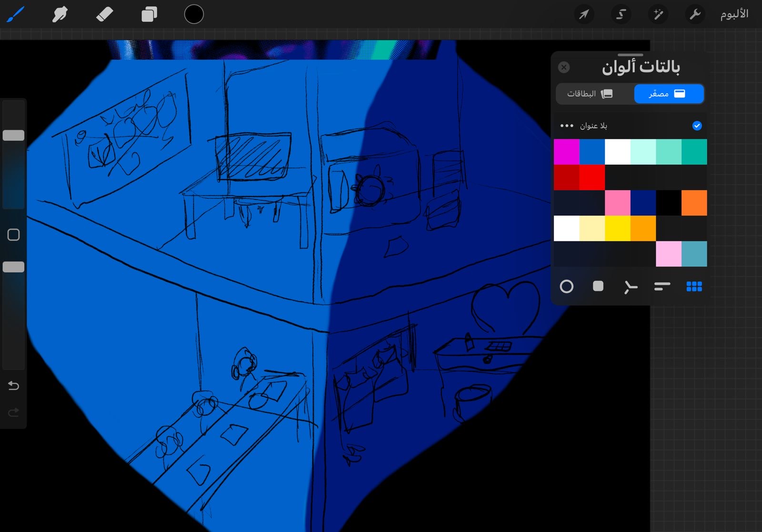Switch to the Palettes grid tab
The width and height of the screenshot is (762, 532).
[x=694, y=286]
